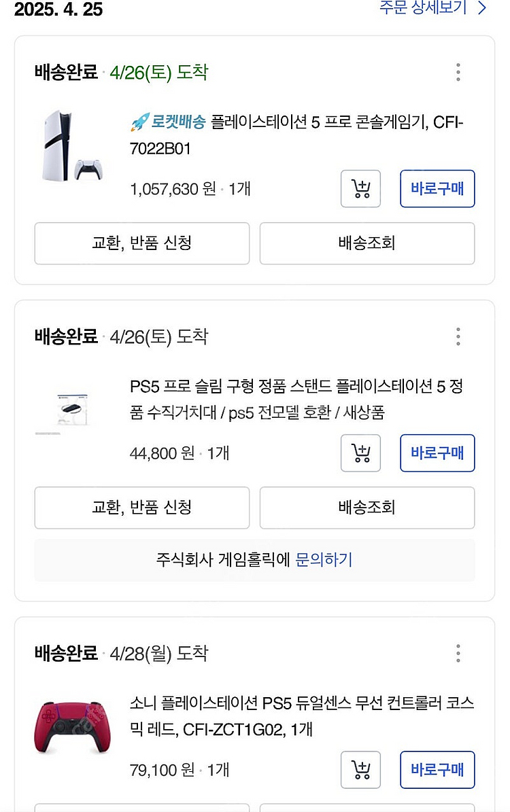Request 교환, 반품 신청 for PS5 Pro console

tap(141, 243)
